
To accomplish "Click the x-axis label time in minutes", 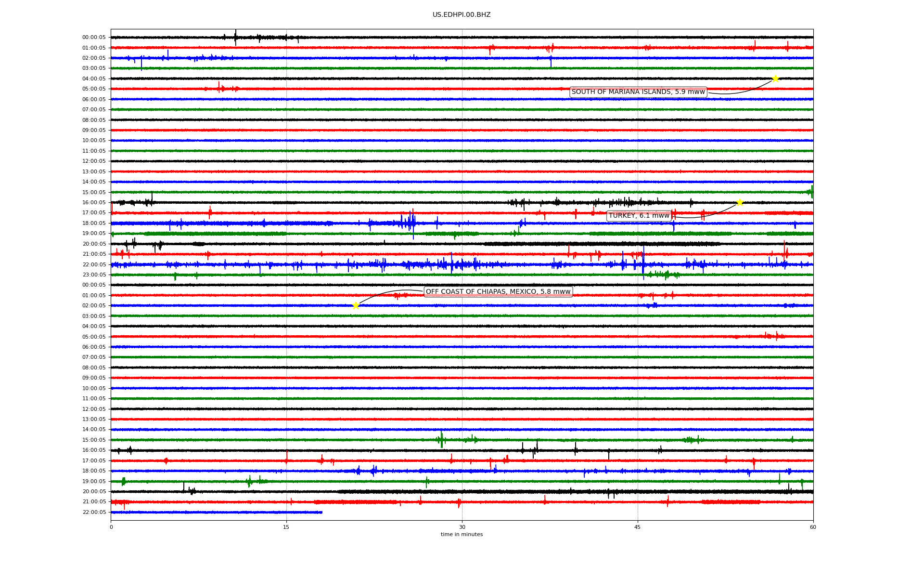I will point(462,535).
